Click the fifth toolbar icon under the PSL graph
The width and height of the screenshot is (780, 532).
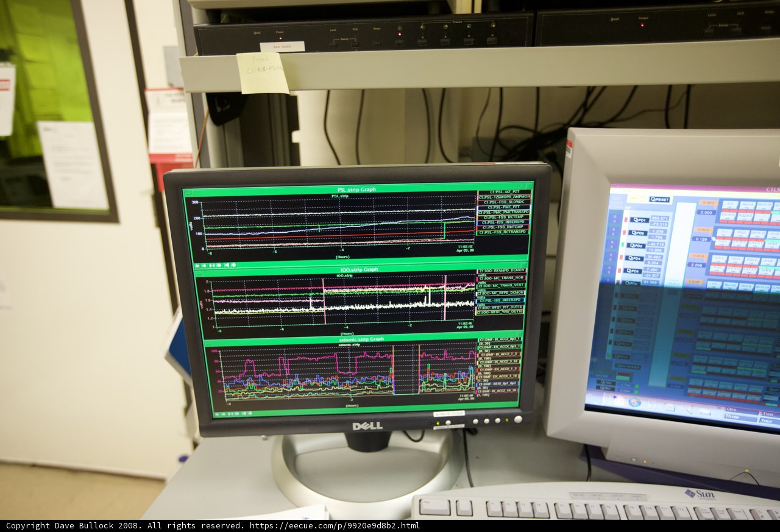click(x=227, y=266)
